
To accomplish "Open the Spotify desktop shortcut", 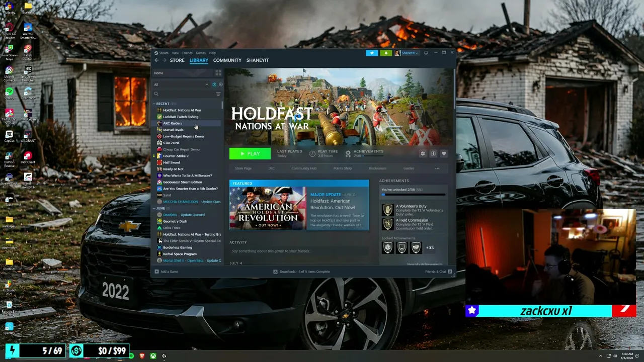I will click(x=9, y=93).
